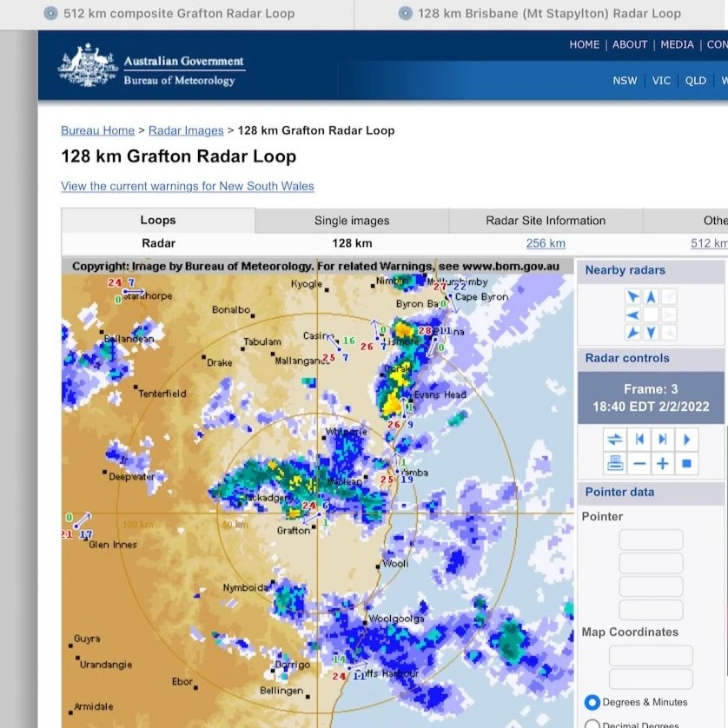Viewport: 728px width, 728px height.
Task: Switch to Loops tab
Action: click(x=158, y=220)
